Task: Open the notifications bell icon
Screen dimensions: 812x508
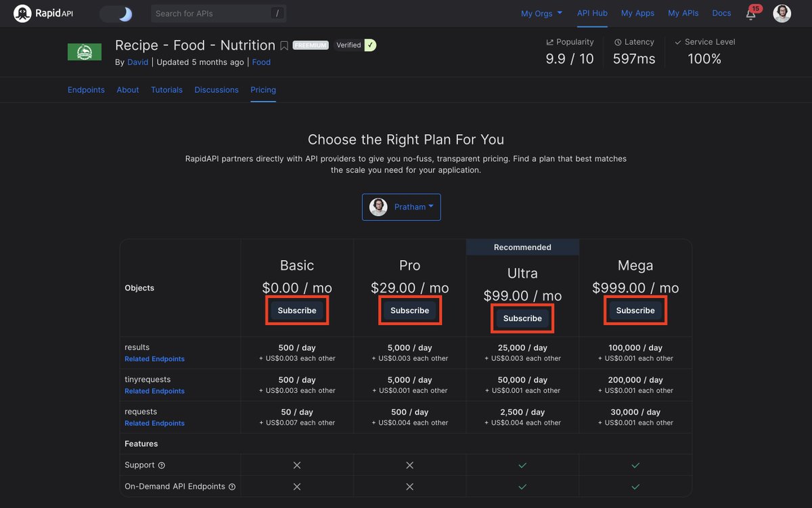Action: (x=751, y=14)
